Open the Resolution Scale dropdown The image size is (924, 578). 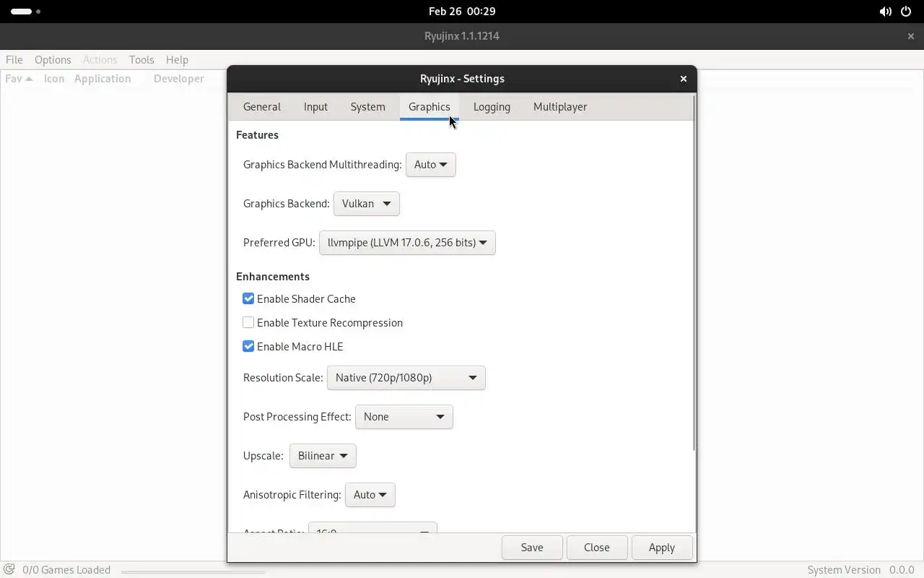tap(406, 378)
